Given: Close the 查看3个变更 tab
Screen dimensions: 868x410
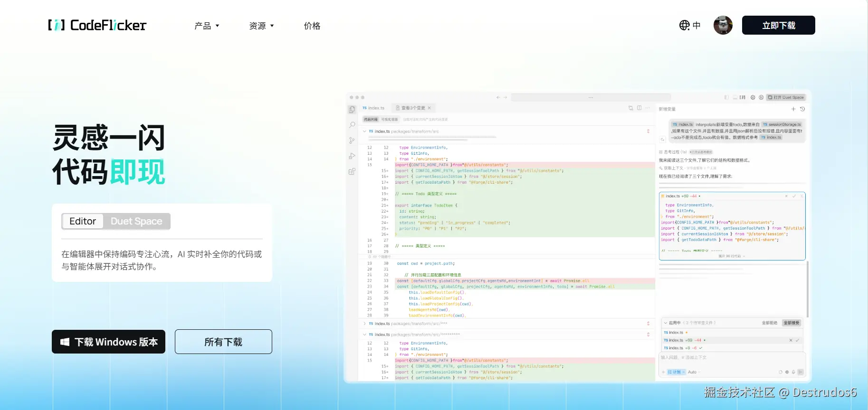Looking at the screenshot, I should 429,108.
